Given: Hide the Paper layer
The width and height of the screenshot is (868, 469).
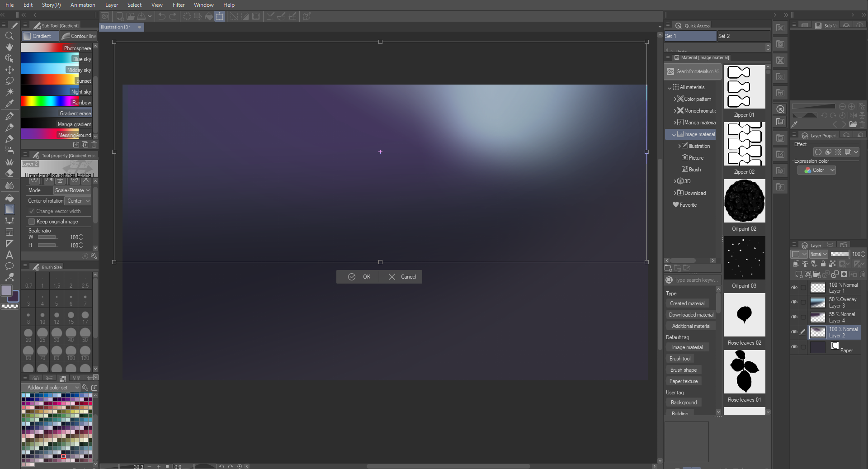Looking at the screenshot, I should (794, 347).
